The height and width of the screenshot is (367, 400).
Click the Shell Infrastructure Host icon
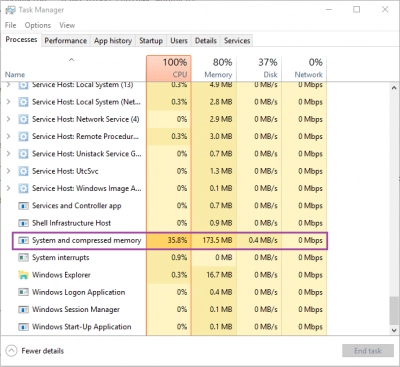tap(23, 223)
